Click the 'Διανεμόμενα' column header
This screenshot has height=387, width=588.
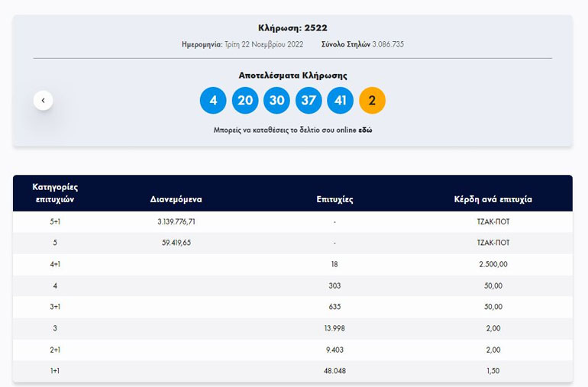(x=176, y=199)
